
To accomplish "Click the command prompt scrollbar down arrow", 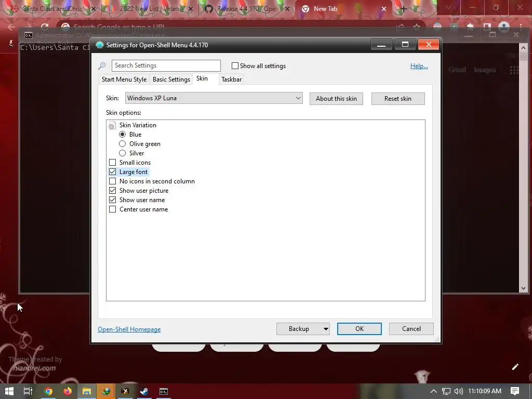I will tap(523, 288).
